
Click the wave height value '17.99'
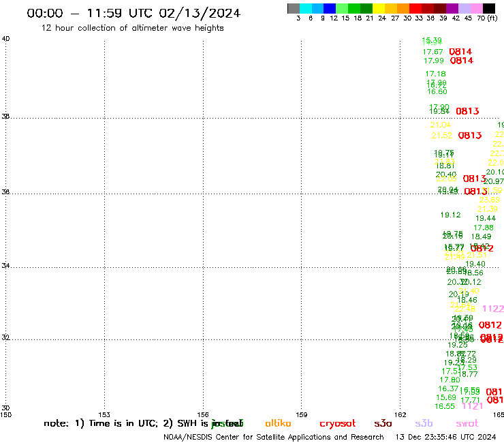coord(434,61)
